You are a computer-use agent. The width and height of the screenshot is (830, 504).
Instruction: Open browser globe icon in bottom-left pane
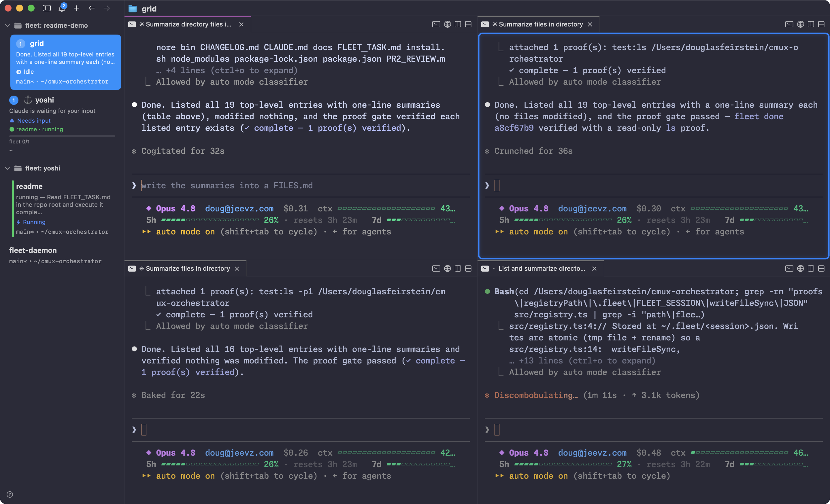pyautogui.click(x=447, y=268)
